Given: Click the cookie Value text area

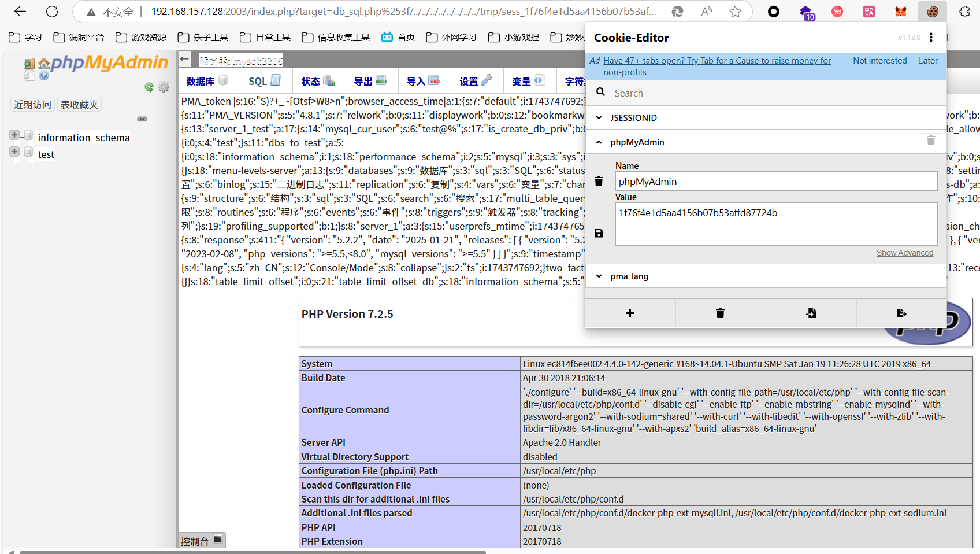Looking at the screenshot, I should pyautogui.click(x=776, y=224).
